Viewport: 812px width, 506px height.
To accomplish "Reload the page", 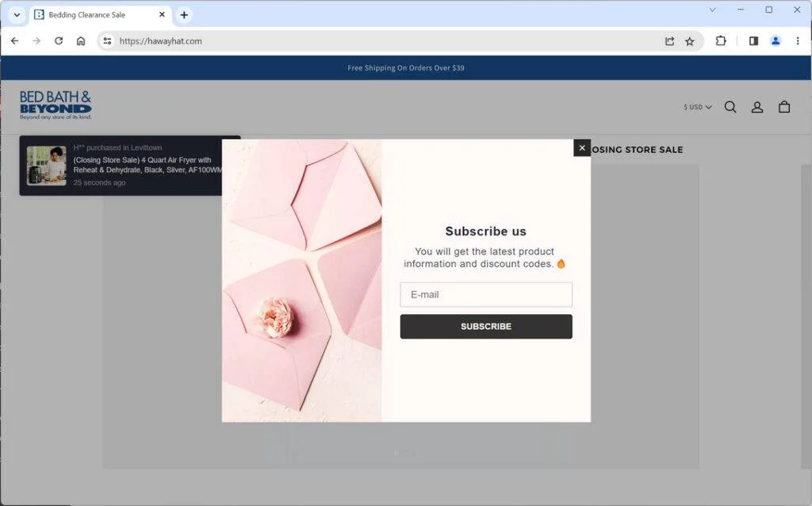I will point(59,41).
